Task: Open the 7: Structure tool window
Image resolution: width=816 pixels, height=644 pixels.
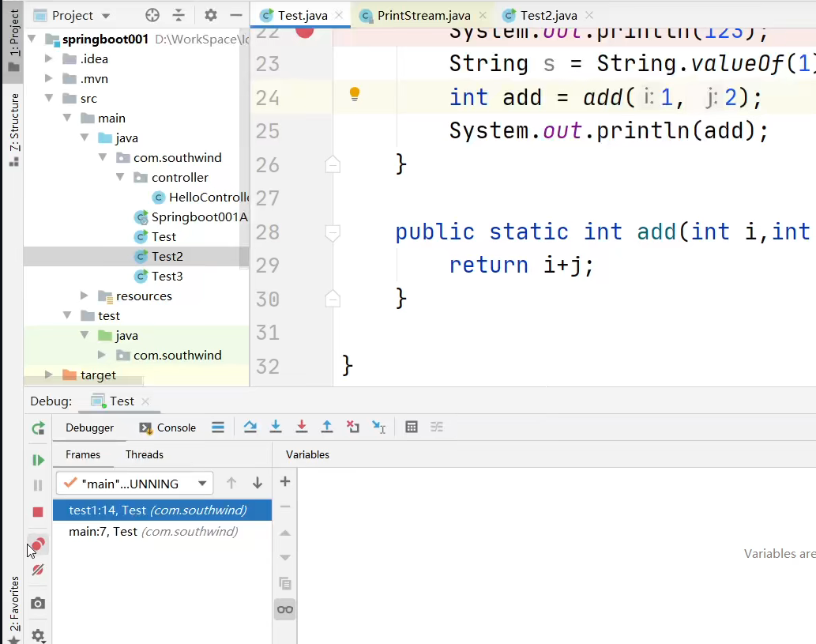Action: 13,130
